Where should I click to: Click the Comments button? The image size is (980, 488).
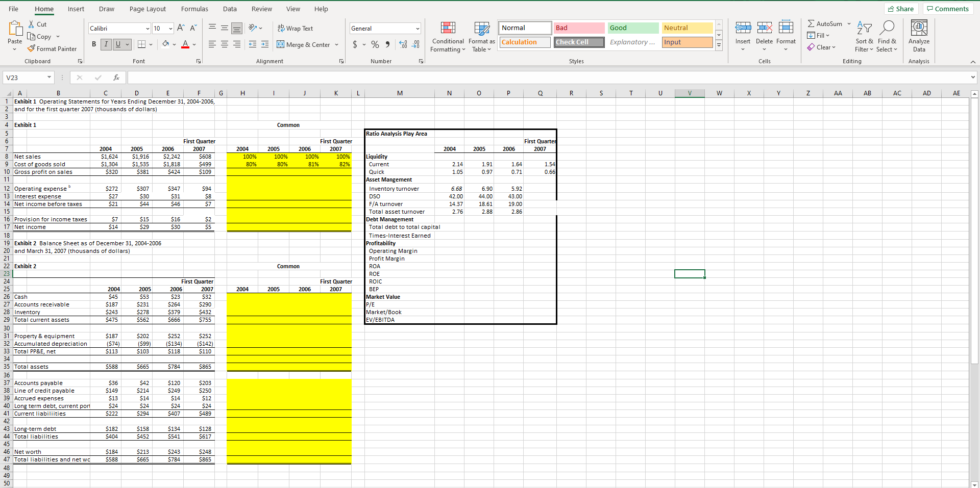(947, 8)
